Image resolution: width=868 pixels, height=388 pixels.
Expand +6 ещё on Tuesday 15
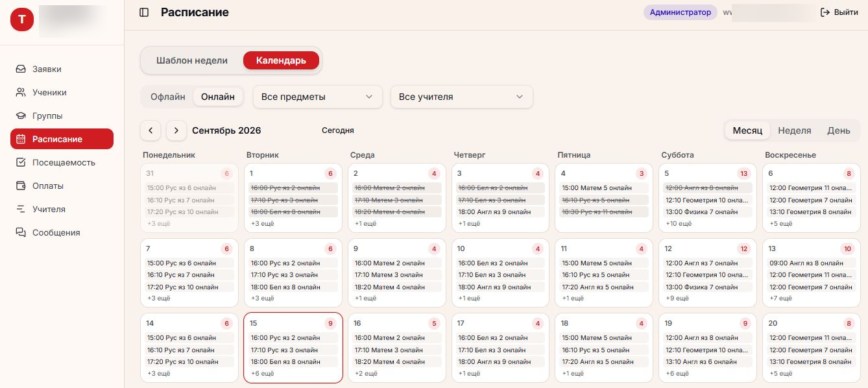(263, 374)
